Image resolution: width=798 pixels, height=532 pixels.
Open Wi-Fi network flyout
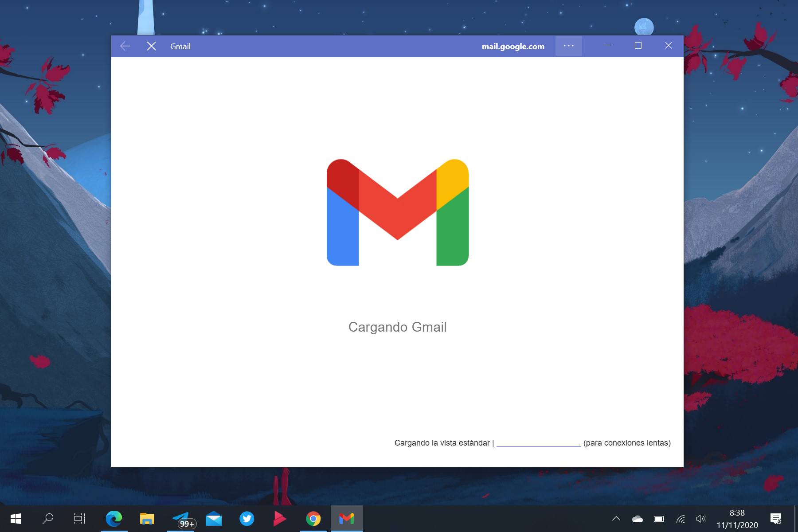681,519
